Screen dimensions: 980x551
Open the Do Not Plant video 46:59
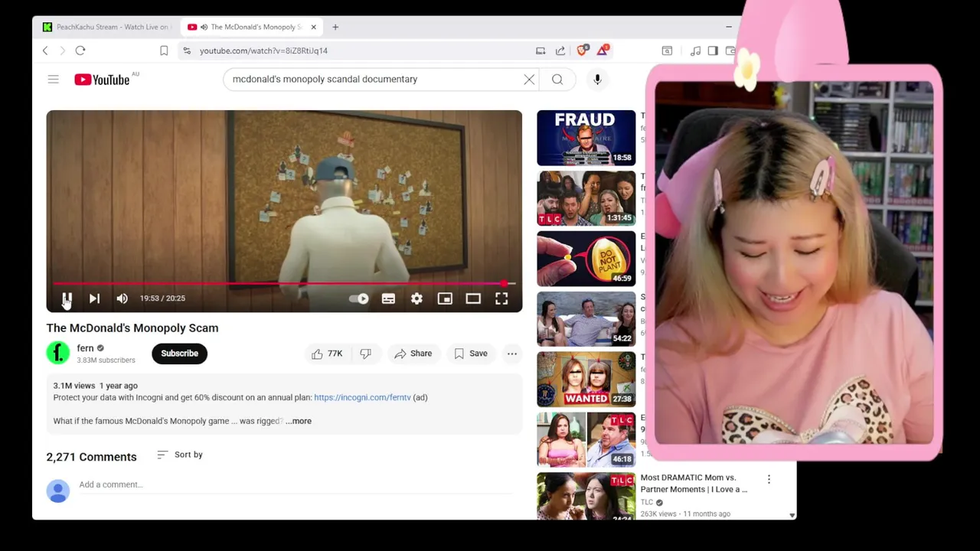(586, 259)
